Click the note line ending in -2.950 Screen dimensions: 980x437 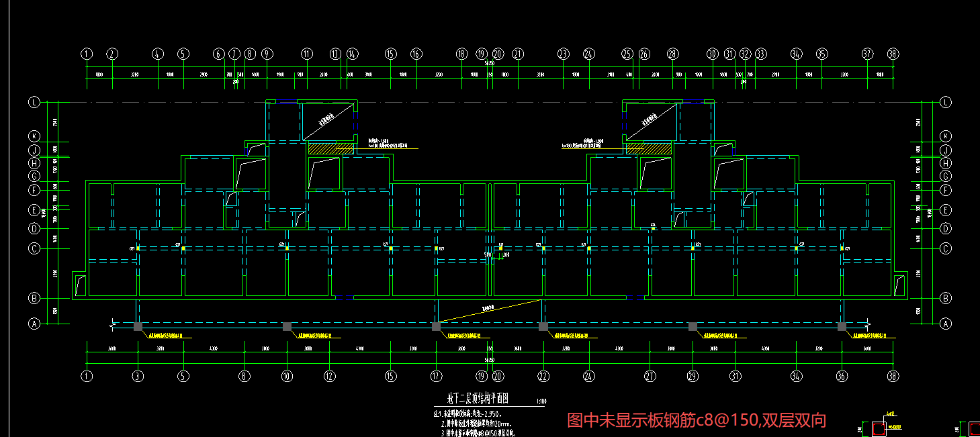click(x=468, y=415)
